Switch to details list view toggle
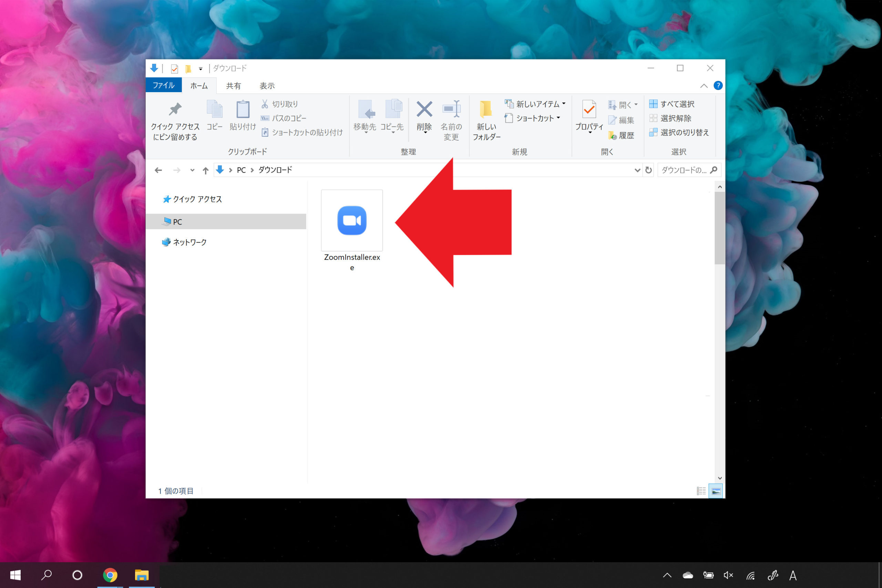Image resolution: width=882 pixels, height=588 pixels. pyautogui.click(x=701, y=491)
